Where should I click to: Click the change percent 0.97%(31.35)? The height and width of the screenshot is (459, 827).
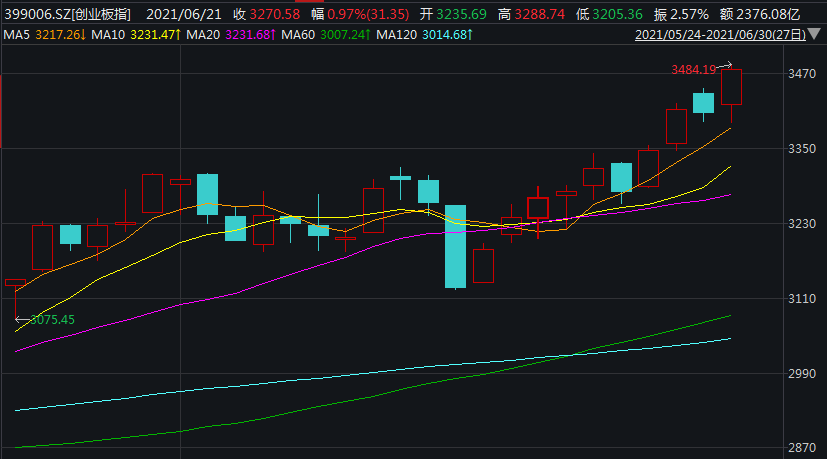[x=368, y=14]
